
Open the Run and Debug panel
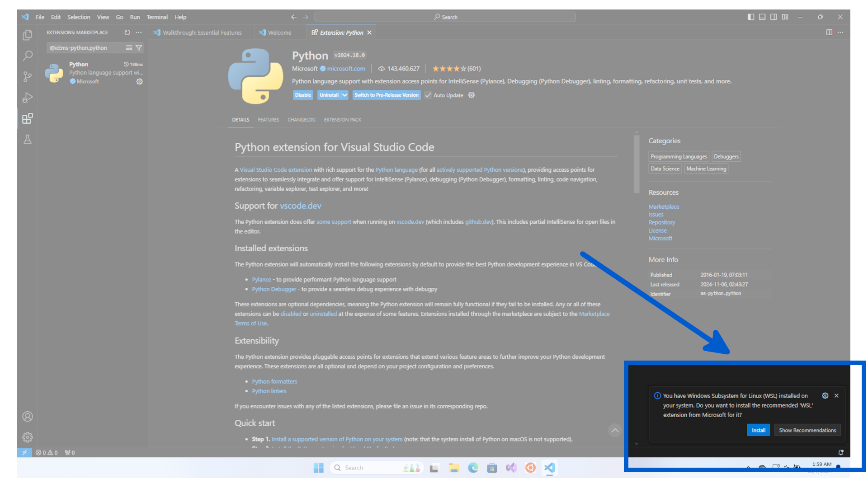[27, 98]
